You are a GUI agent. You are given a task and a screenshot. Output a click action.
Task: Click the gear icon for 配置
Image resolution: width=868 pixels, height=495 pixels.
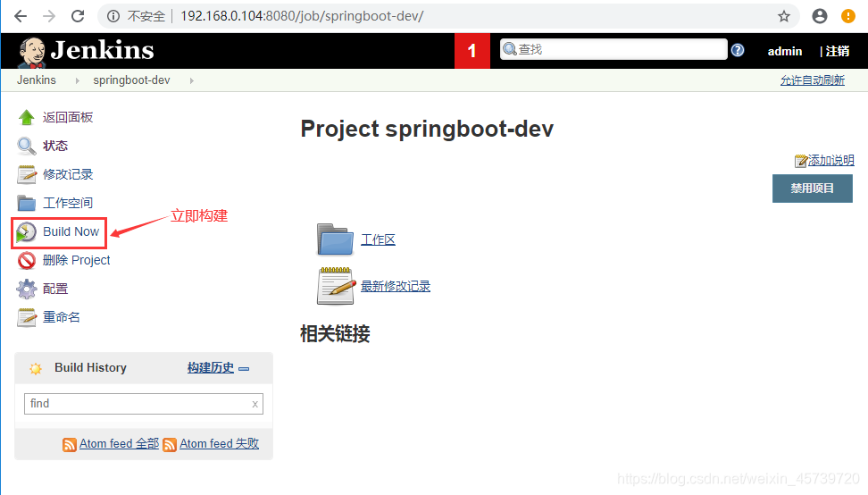click(26, 289)
